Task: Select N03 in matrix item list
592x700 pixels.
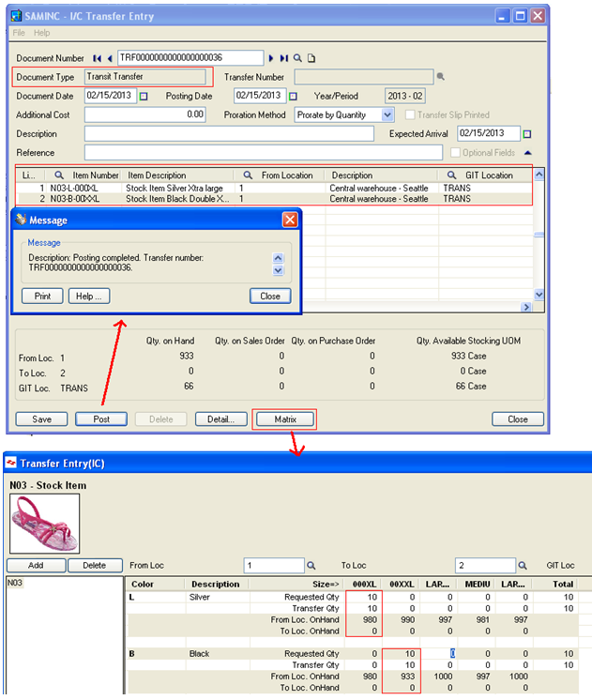Action: (x=15, y=583)
